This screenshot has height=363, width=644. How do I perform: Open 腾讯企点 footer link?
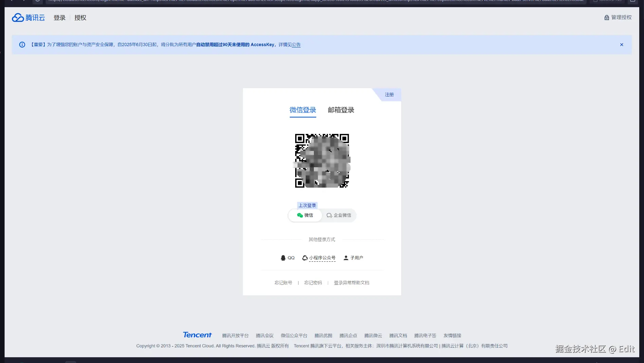click(x=348, y=335)
